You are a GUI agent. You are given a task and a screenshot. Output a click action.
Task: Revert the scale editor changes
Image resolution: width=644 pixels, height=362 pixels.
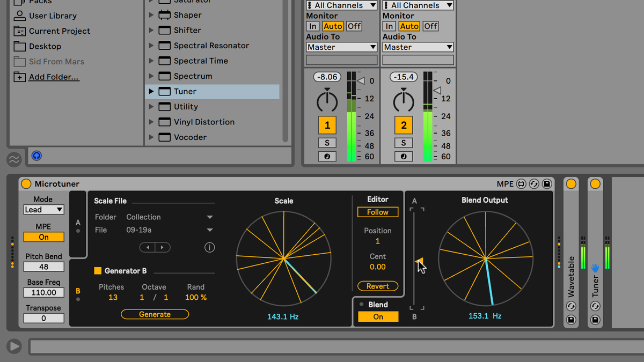click(x=378, y=286)
